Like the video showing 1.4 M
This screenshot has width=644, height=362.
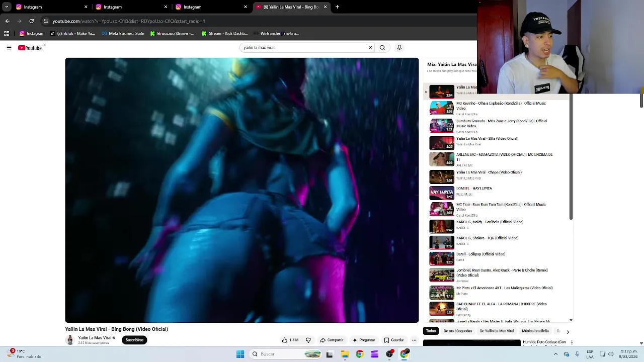coord(290,340)
